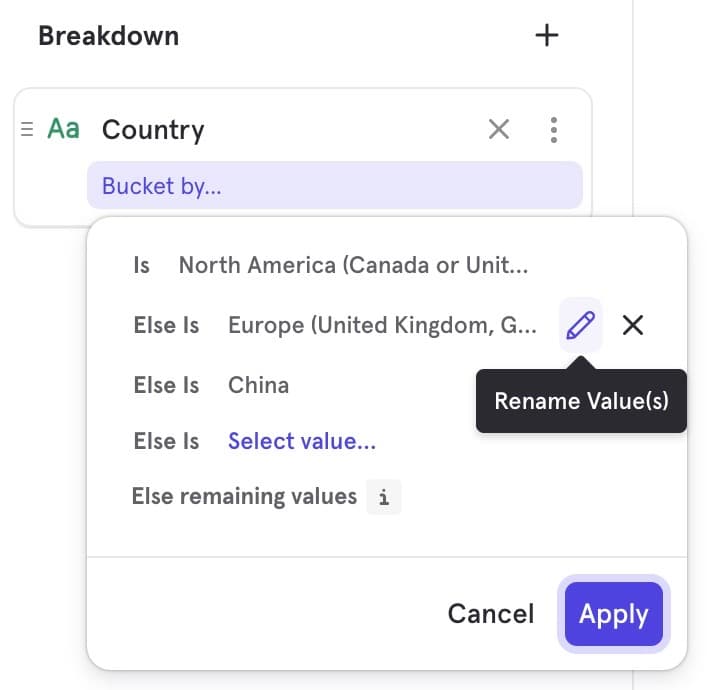Open the China bucket value
The height and width of the screenshot is (690, 710).
click(x=258, y=385)
